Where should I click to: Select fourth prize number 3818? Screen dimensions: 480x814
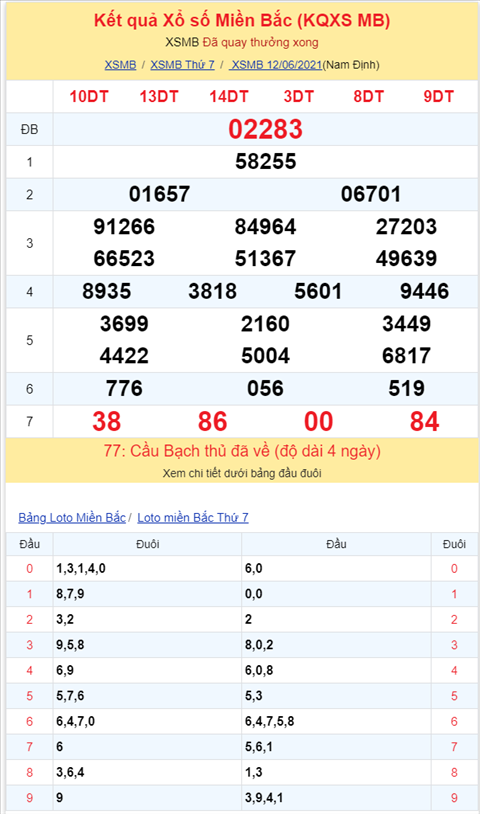[212, 291]
